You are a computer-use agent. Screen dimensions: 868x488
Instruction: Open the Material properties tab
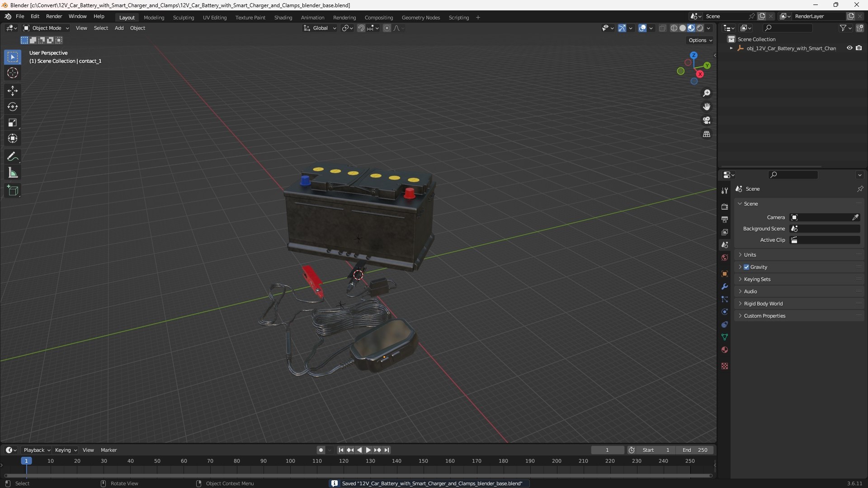pos(725,350)
